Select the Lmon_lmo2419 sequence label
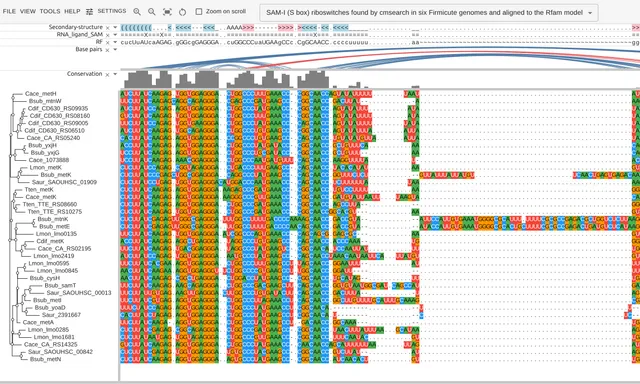Image resolution: width=640 pixels, height=384 pixels. tap(54, 255)
